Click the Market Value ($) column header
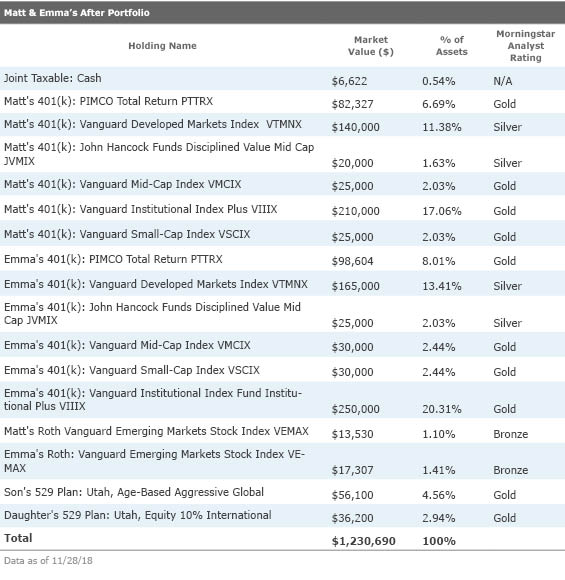 pyautogui.click(x=370, y=45)
